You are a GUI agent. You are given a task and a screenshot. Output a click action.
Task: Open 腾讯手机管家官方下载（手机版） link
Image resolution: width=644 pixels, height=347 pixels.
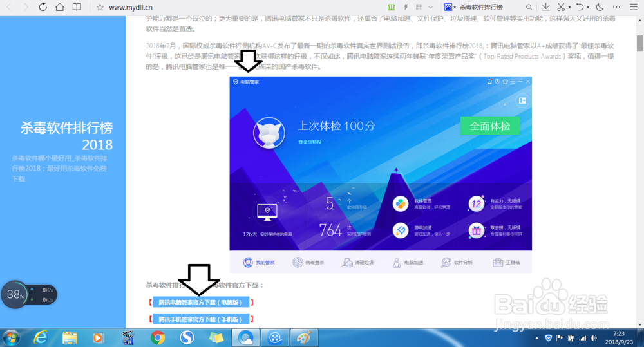[x=201, y=319]
